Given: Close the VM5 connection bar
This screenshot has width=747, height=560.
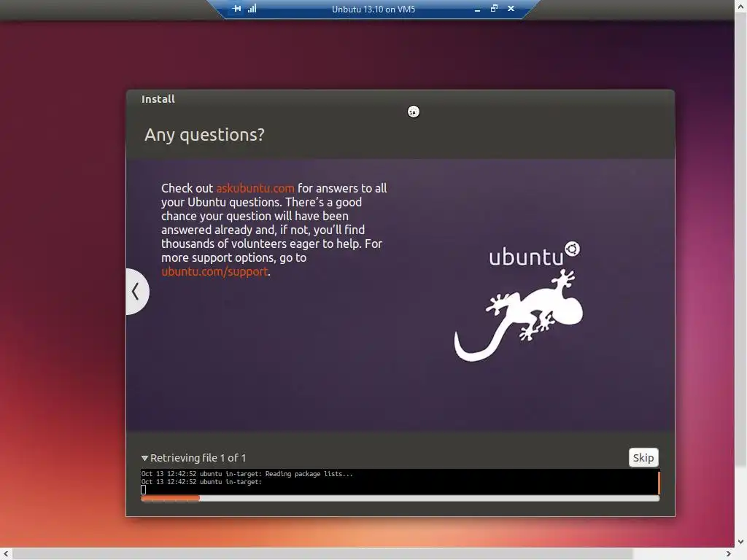Looking at the screenshot, I should click(x=511, y=9).
